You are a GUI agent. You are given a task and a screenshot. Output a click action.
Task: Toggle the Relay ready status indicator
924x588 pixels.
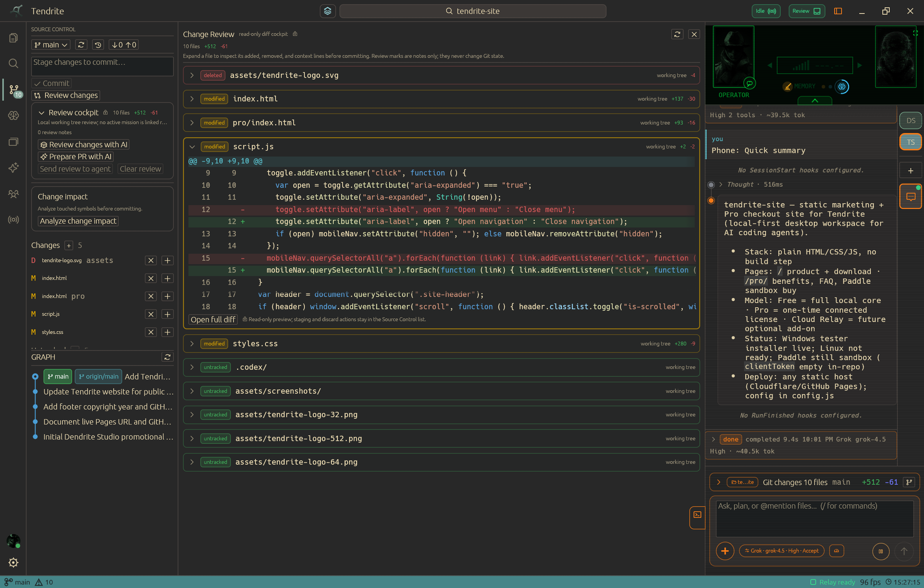click(x=833, y=582)
